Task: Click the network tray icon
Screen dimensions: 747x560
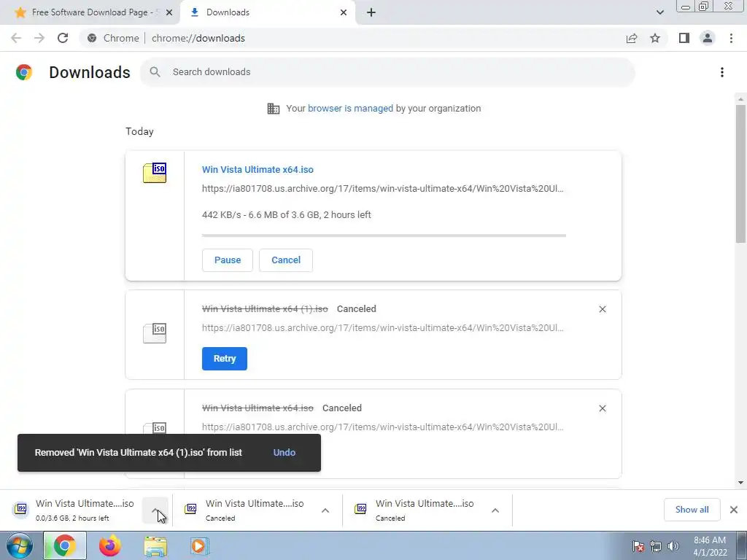Action: pyautogui.click(x=656, y=546)
